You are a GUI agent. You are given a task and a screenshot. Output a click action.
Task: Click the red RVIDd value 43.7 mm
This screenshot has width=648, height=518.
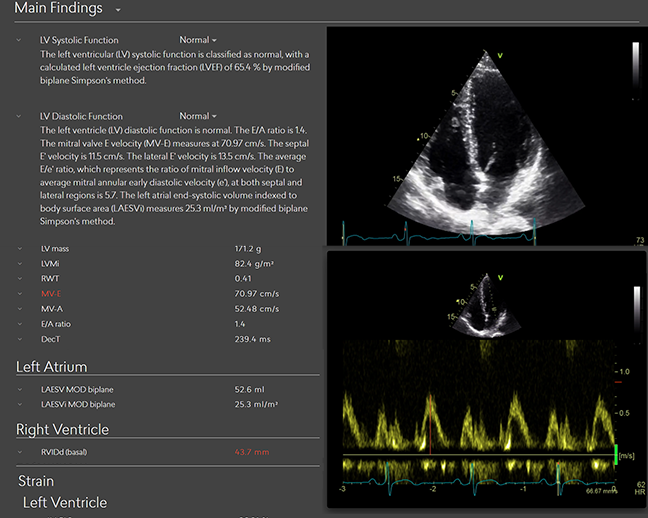[252, 452]
